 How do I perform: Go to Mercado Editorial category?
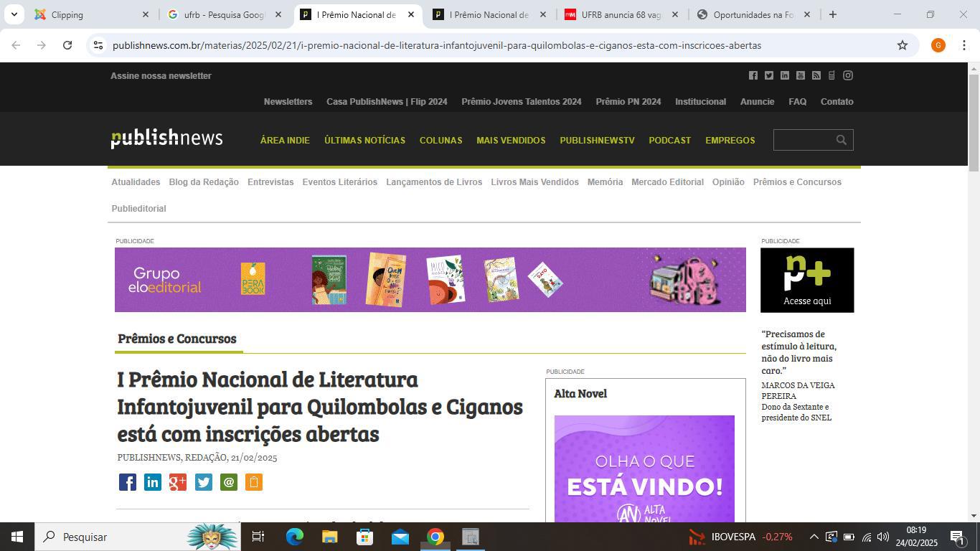point(667,182)
